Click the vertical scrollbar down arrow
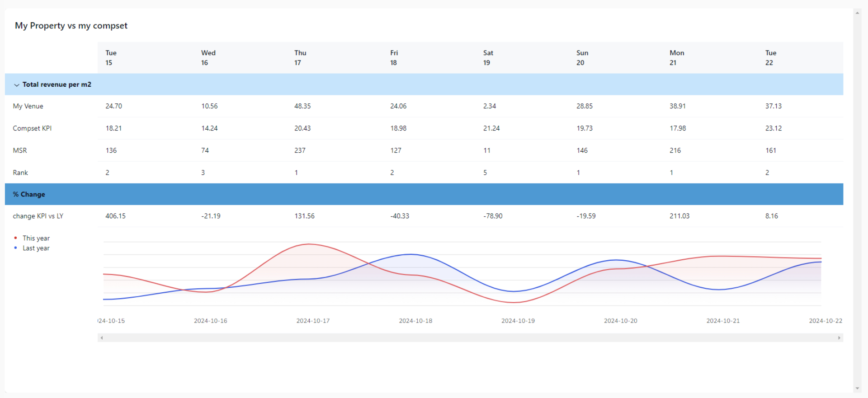Screen dimensions: 868x398 click(x=857, y=389)
